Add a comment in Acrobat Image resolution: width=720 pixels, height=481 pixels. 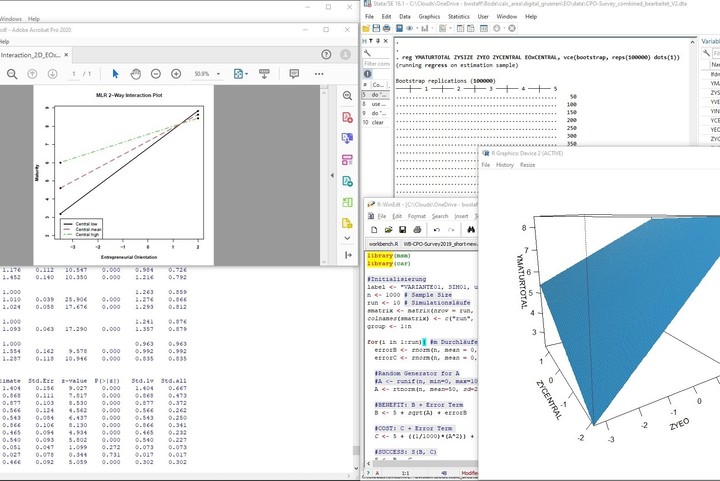pyautogui.click(x=294, y=74)
